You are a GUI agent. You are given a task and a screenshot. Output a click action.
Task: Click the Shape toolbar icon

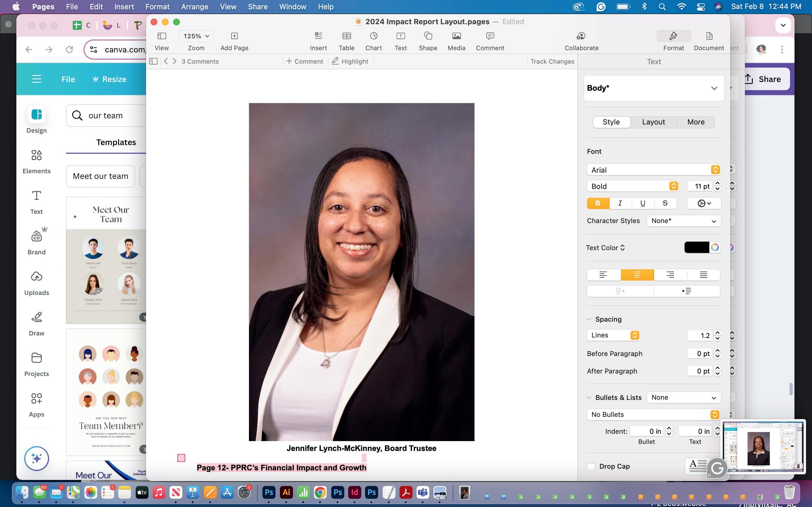(x=428, y=36)
